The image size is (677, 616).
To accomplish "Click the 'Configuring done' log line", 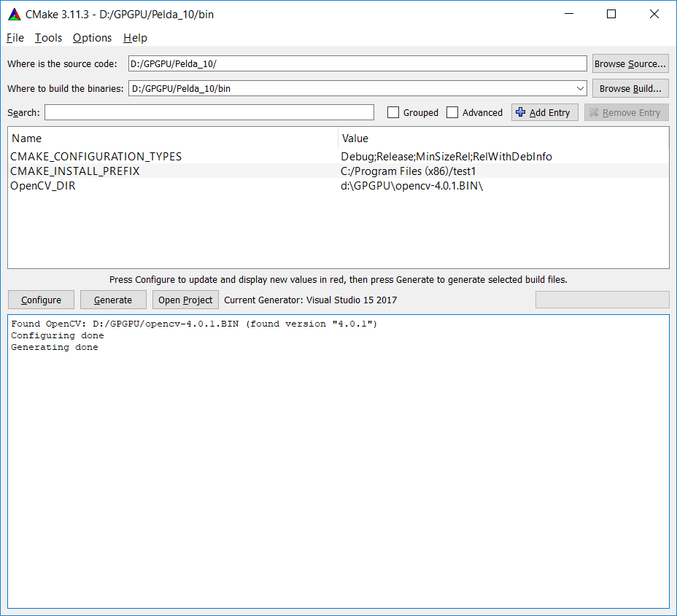I will click(58, 335).
